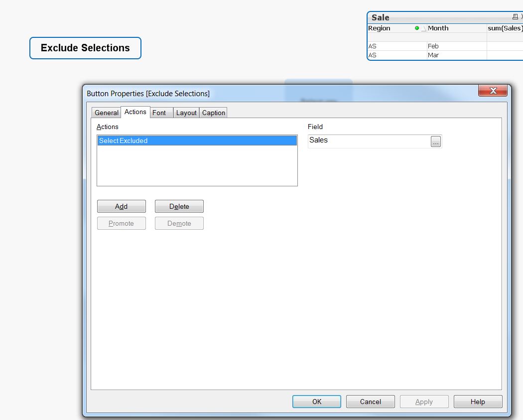Select the Feb cell in Sale table
This screenshot has width=523, height=420.
pos(457,46)
